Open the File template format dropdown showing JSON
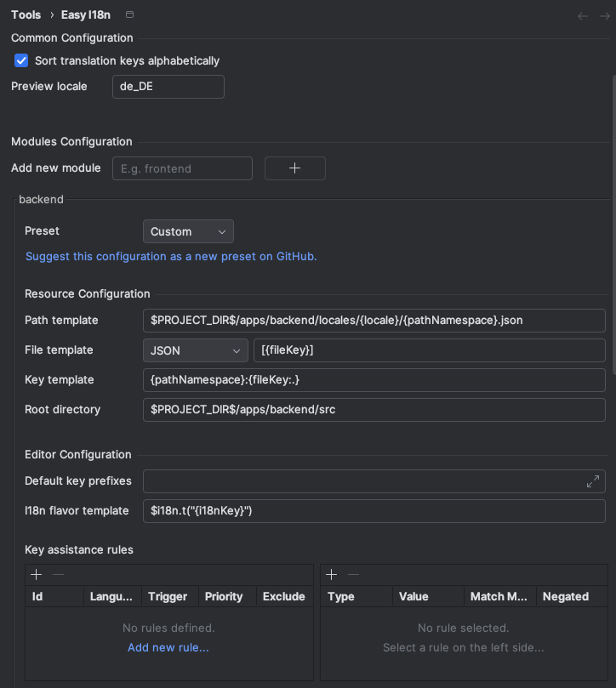The height and width of the screenshot is (688, 616). pos(195,350)
